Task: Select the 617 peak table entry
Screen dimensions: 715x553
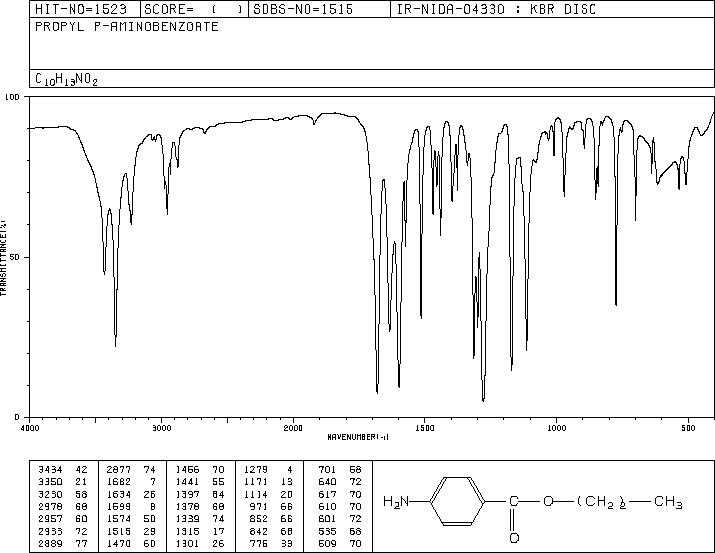Action: (340, 495)
